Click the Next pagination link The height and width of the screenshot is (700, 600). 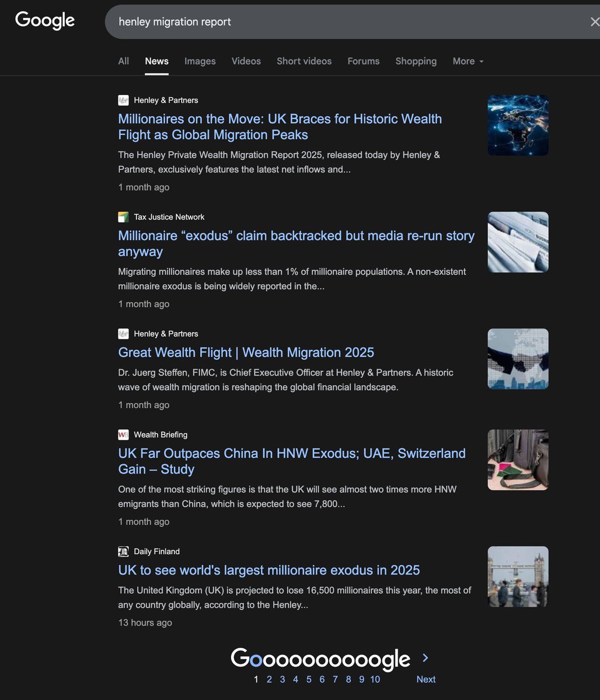coord(426,679)
